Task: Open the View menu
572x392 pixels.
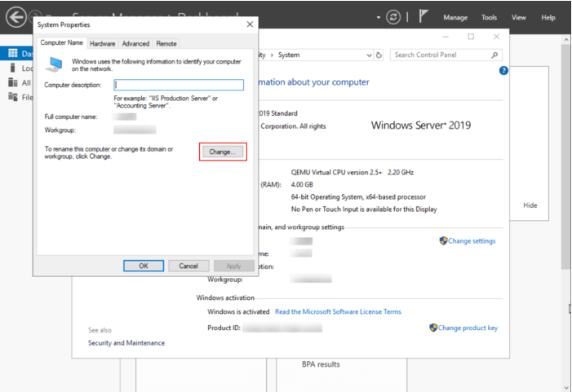Action: (518, 17)
